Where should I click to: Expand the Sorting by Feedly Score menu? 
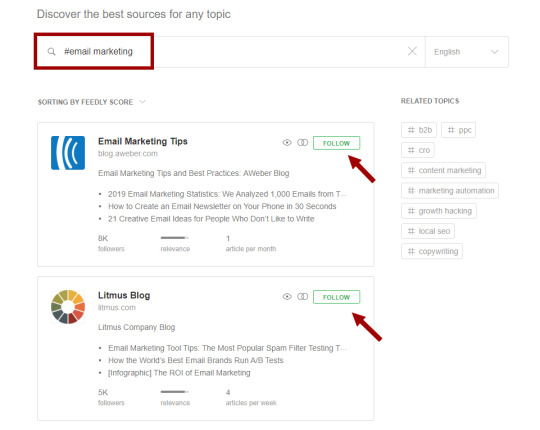pos(92,102)
